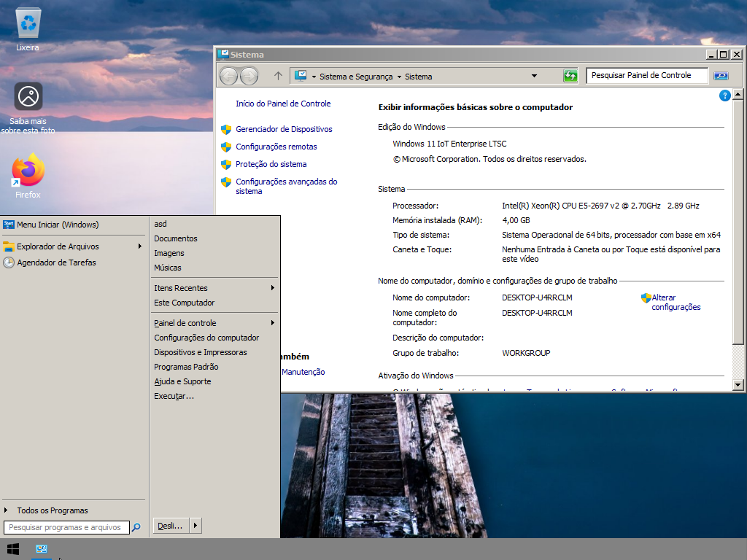Open the shutdown options arrow next to Desli...

coord(196,526)
